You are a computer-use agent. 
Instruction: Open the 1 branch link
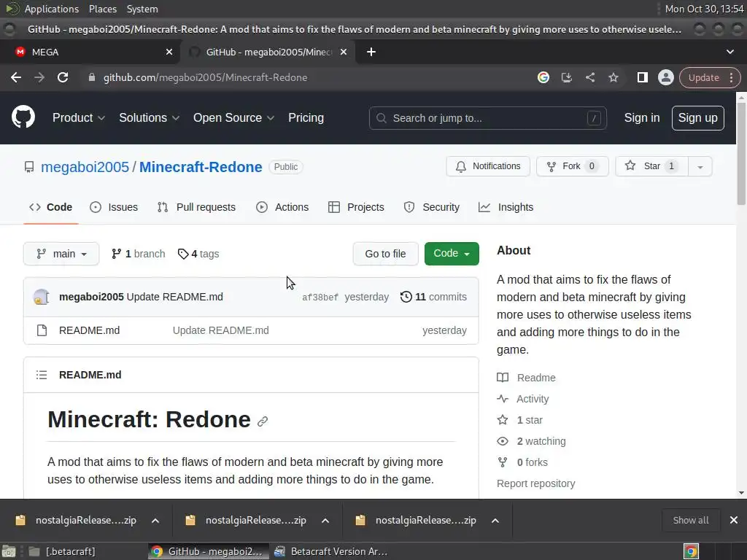click(x=138, y=254)
